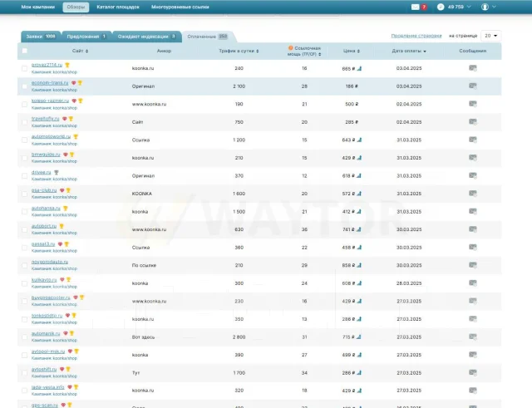The width and height of the screenshot is (532, 408).
Task: Sort the table by Ссылочная мощь column
Action: pyautogui.click(x=304, y=52)
